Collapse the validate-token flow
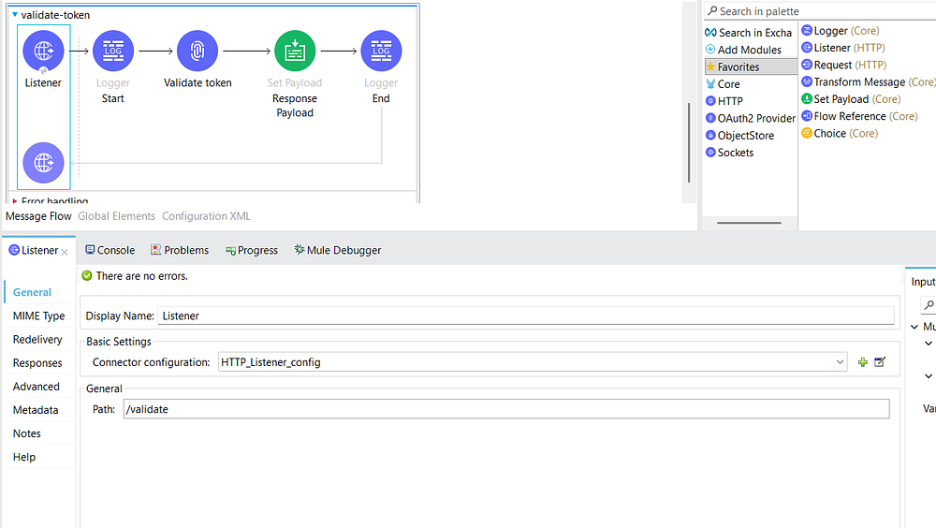This screenshot has width=936, height=528. click(15, 14)
